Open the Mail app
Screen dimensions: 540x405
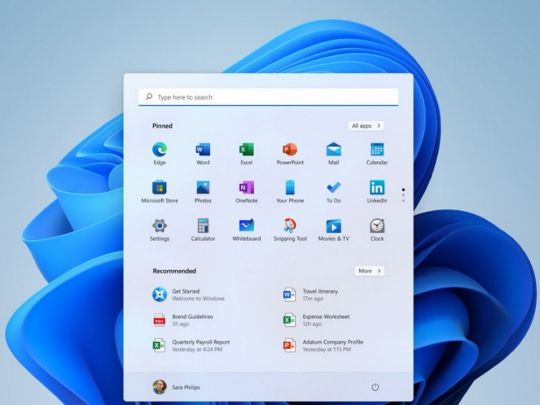(x=333, y=153)
